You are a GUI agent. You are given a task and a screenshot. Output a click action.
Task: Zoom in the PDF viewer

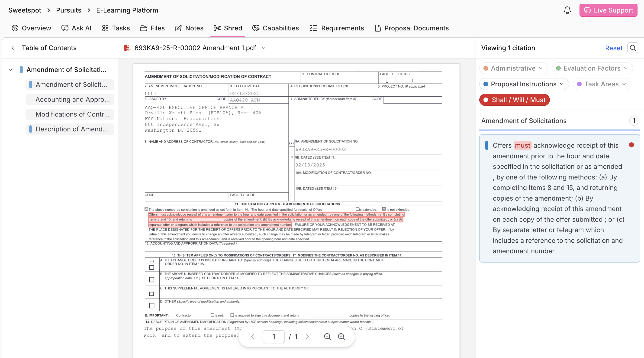pos(341,337)
